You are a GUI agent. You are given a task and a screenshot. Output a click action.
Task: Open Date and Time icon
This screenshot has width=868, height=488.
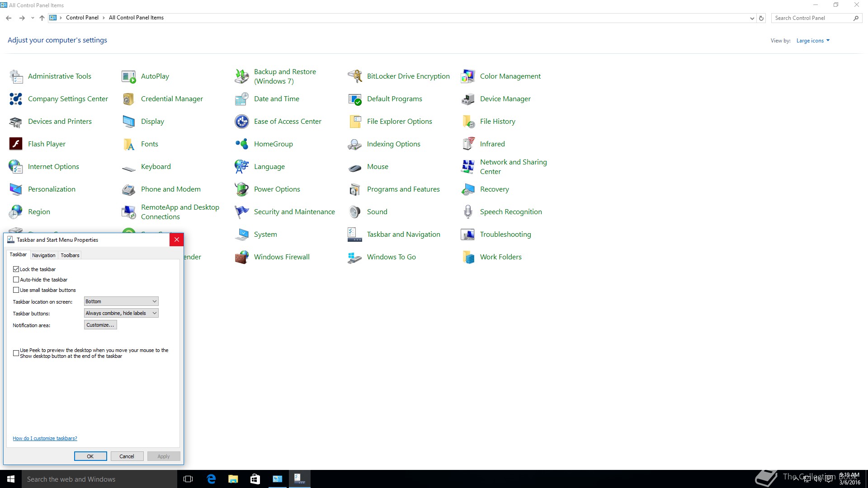click(x=242, y=99)
